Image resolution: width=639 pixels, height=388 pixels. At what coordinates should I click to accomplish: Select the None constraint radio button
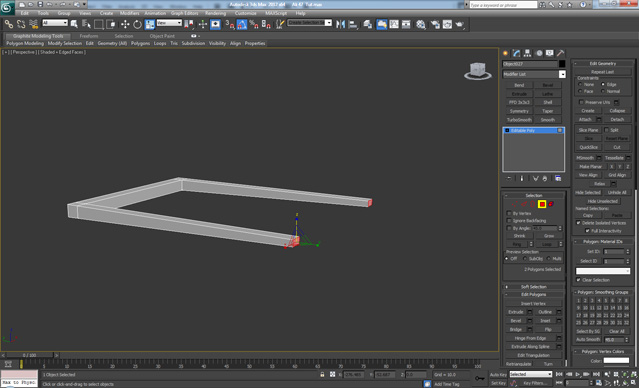coord(580,84)
